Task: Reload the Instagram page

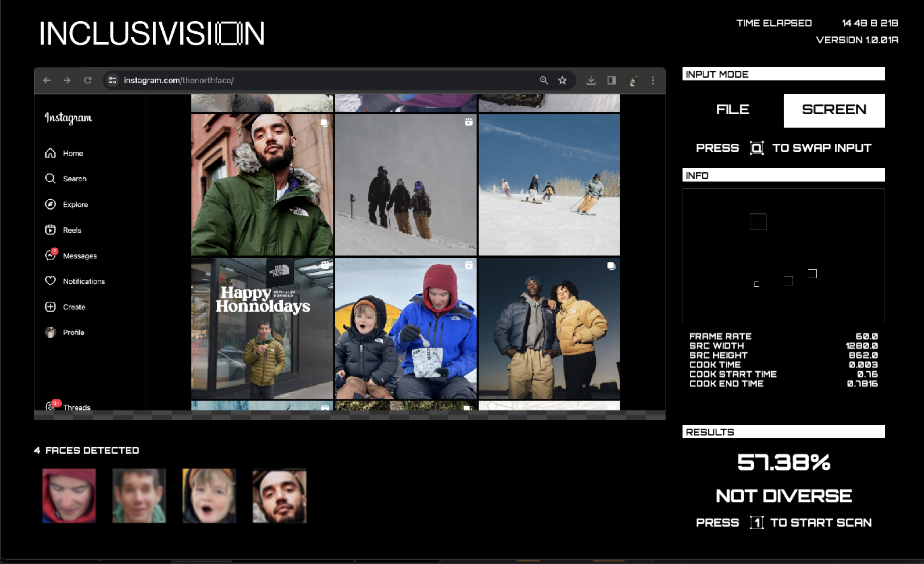Action: click(88, 80)
